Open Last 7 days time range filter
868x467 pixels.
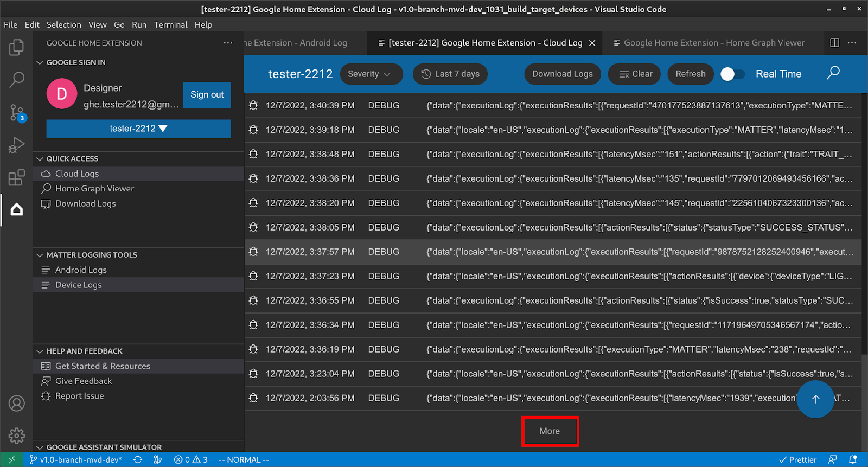pyautogui.click(x=450, y=74)
